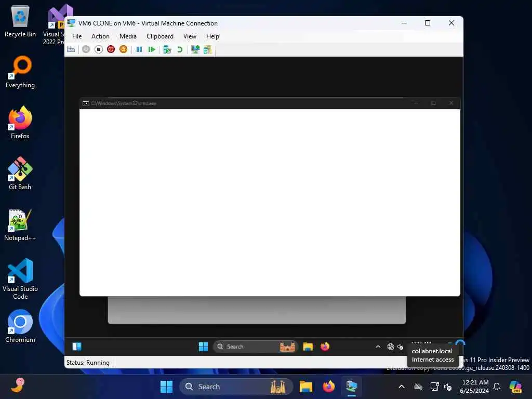
Task: Select the Chromium desktop shortcut
Action: pos(20,326)
